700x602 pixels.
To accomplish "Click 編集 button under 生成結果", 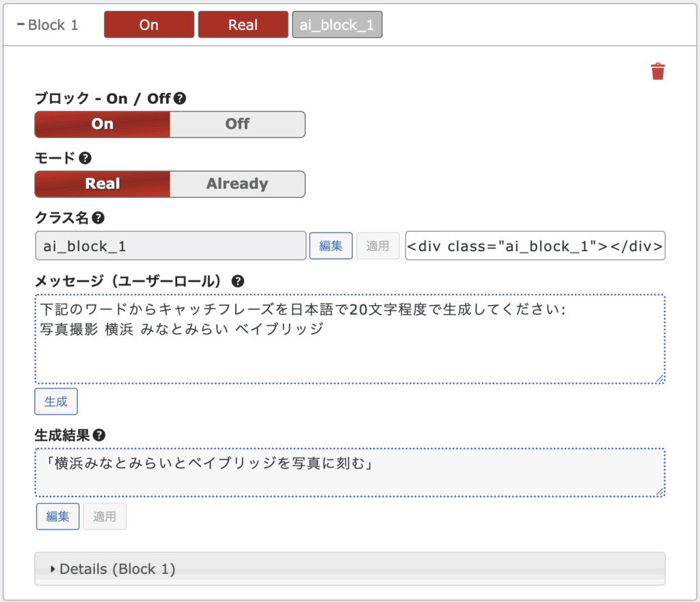I will point(57,516).
